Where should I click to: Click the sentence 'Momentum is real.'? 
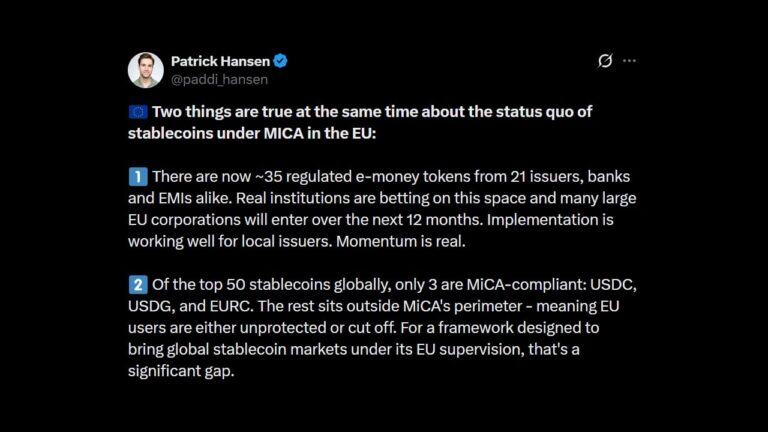click(x=401, y=241)
